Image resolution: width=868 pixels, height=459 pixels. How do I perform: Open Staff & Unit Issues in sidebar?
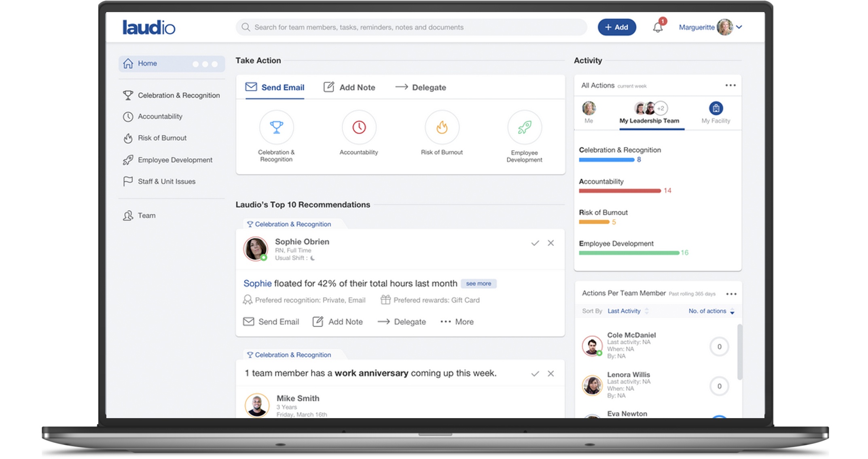[x=159, y=181]
